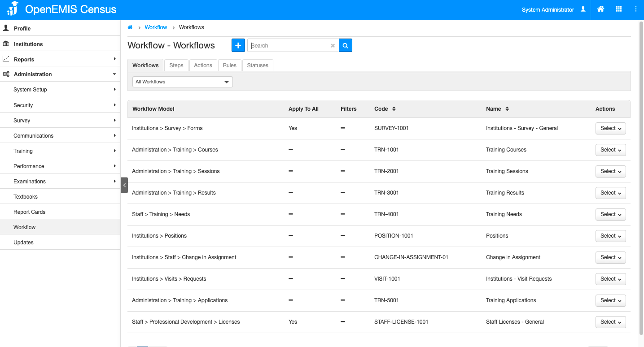Click the Institutions building icon in sidebar
Image resolution: width=644 pixels, height=347 pixels.
tap(6, 43)
